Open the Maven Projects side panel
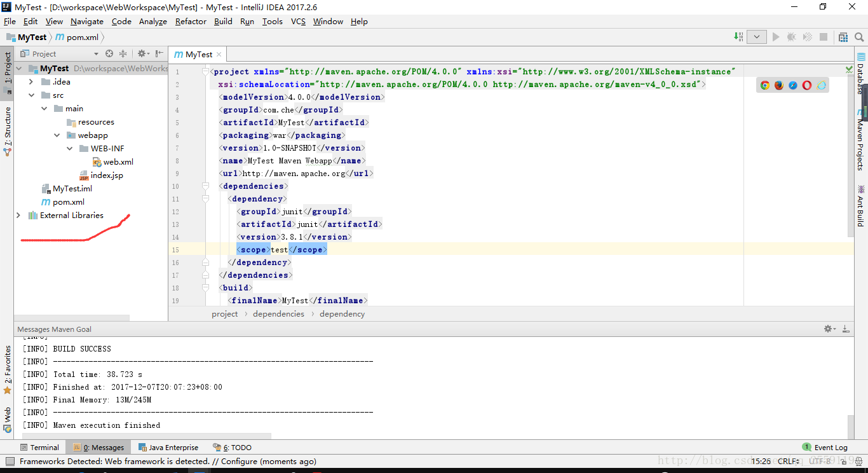Viewport: 868px width, 473px height. [860, 139]
